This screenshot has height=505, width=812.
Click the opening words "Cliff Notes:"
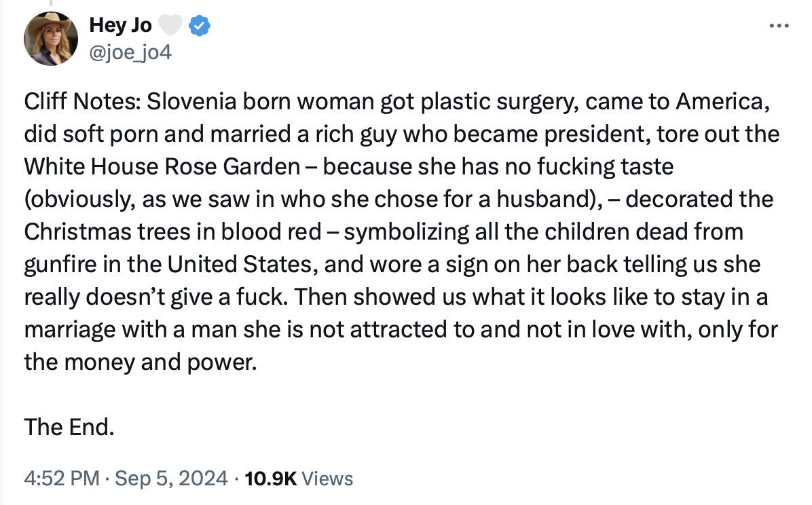coord(82,101)
